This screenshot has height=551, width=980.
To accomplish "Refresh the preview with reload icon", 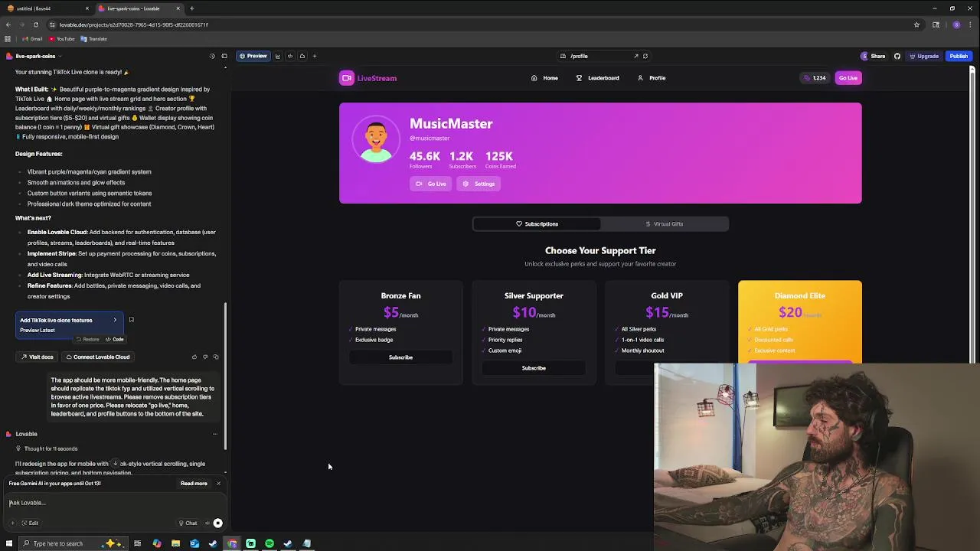I will point(645,56).
